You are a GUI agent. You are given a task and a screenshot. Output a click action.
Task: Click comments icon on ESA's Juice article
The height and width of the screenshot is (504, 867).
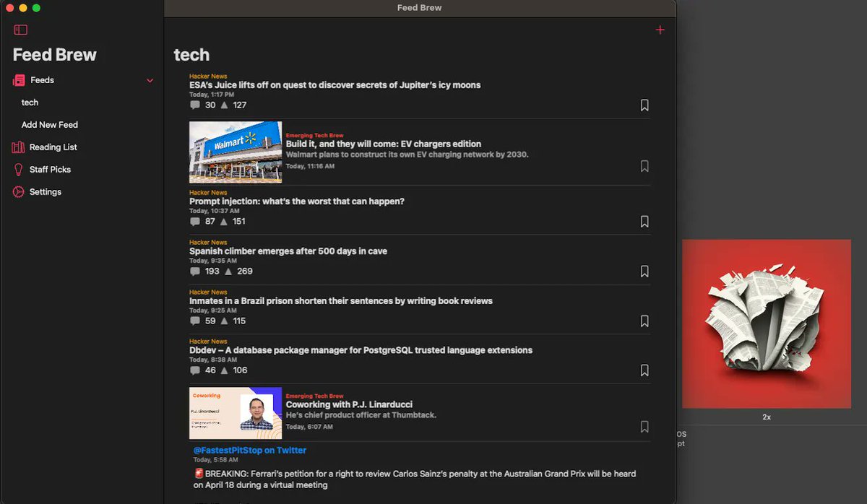coord(195,105)
